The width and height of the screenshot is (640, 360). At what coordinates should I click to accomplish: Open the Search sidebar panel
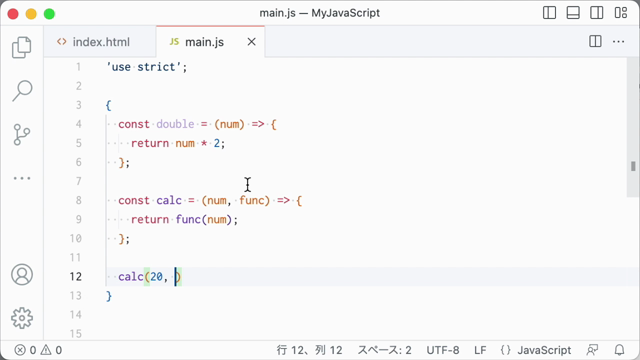click(x=22, y=91)
